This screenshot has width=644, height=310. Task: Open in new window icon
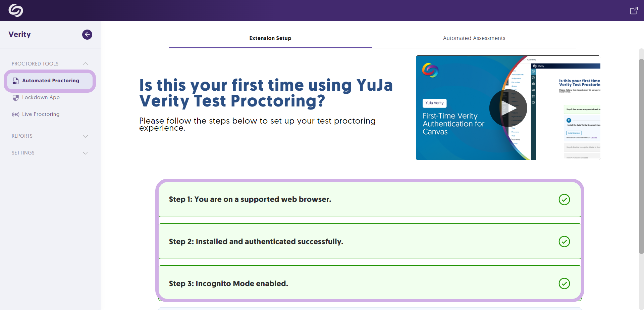point(634,10)
